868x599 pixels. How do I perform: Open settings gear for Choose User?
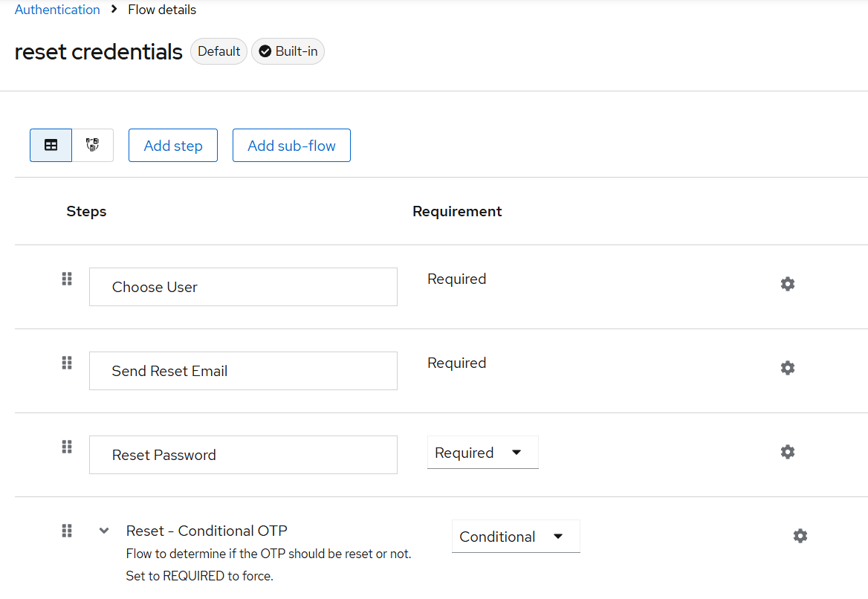787,284
